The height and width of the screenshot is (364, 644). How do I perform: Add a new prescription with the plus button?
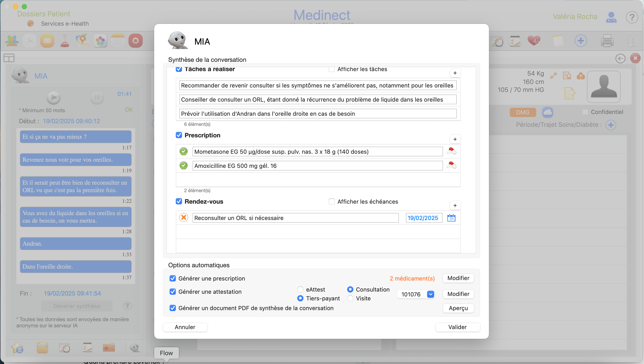(455, 139)
